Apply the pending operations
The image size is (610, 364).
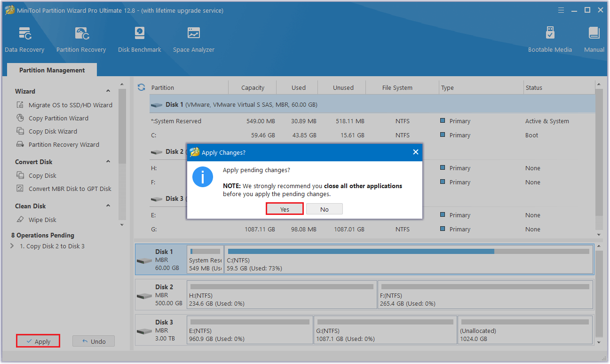coord(38,340)
